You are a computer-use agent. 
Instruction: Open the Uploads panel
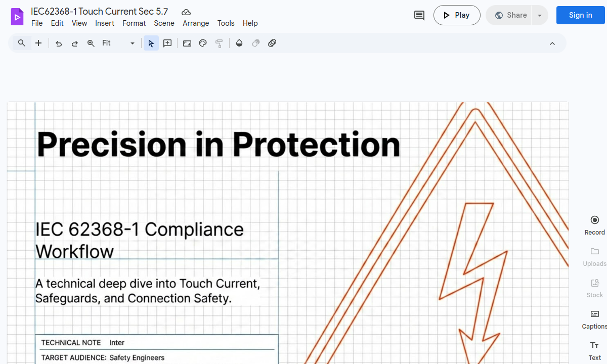(x=594, y=256)
